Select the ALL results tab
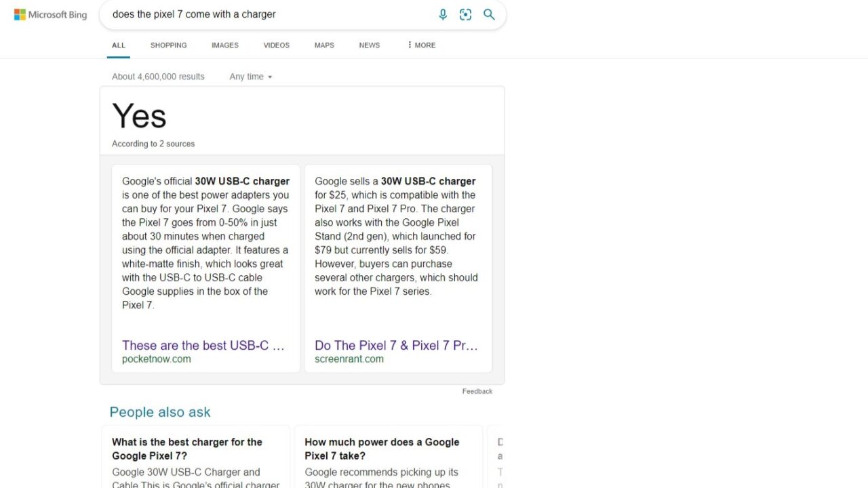The image size is (868, 488). click(x=118, y=45)
